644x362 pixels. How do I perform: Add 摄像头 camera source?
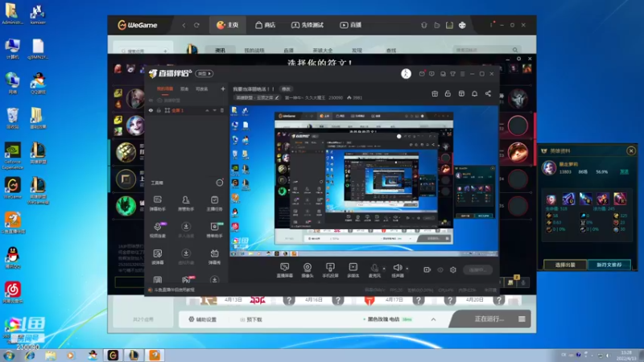pos(308,270)
